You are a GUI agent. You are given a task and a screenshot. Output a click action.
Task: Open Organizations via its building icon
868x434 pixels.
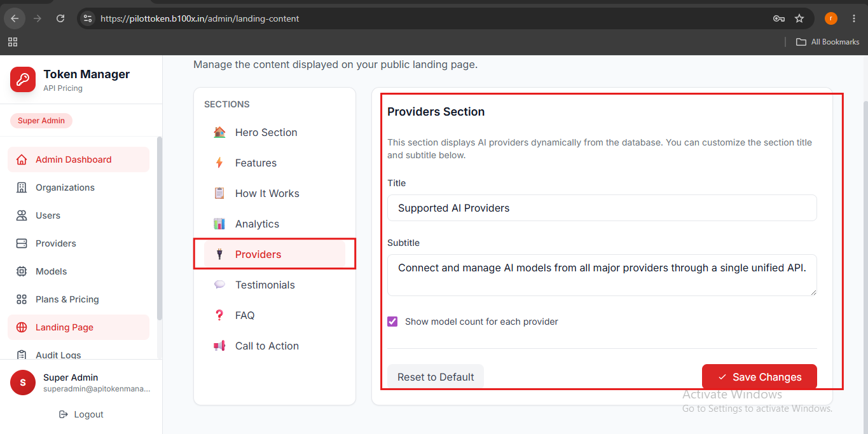22,187
